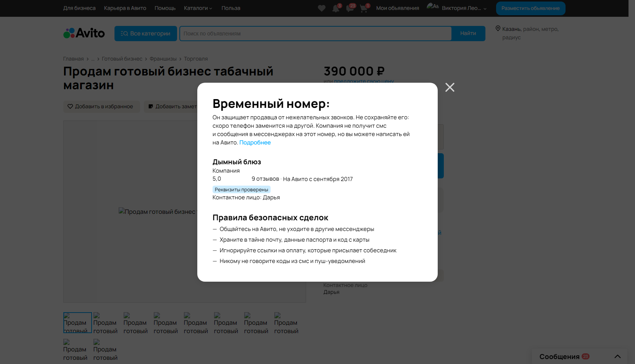Click the location pin icon beside Казань
The height and width of the screenshot is (364, 635).
498,28
